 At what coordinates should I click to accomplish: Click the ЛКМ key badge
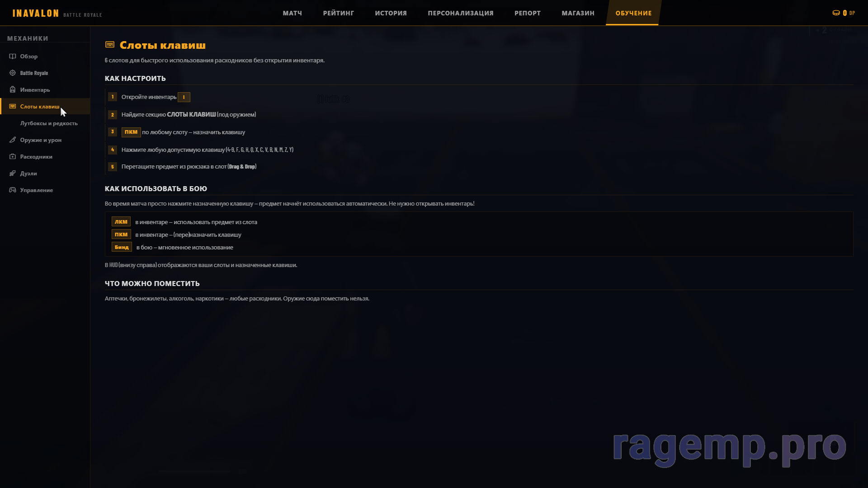point(121,222)
